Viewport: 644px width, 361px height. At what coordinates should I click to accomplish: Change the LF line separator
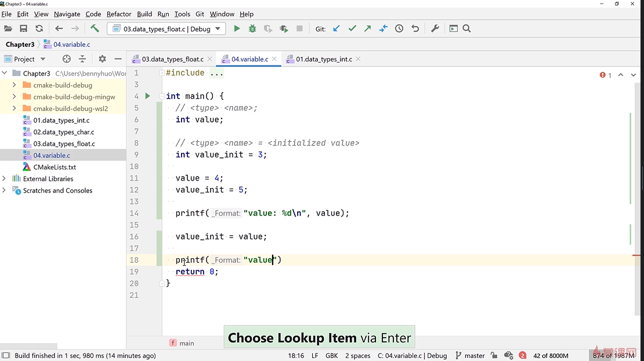tap(314, 356)
